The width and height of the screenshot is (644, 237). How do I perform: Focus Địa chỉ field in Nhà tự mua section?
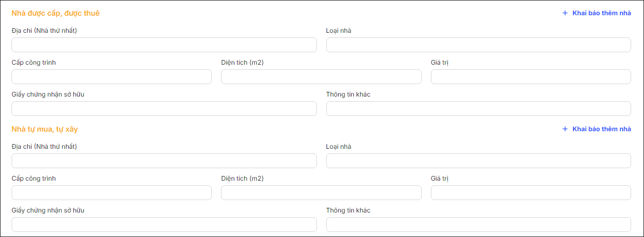[164, 161]
